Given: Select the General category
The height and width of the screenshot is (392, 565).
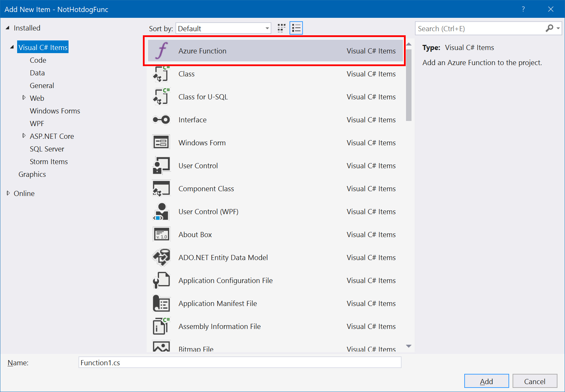Looking at the screenshot, I should 42,85.
